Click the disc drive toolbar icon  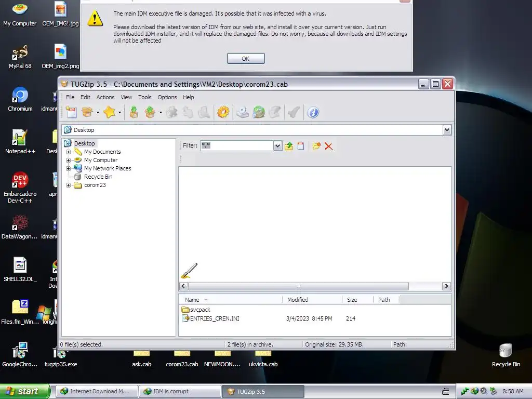point(242,112)
